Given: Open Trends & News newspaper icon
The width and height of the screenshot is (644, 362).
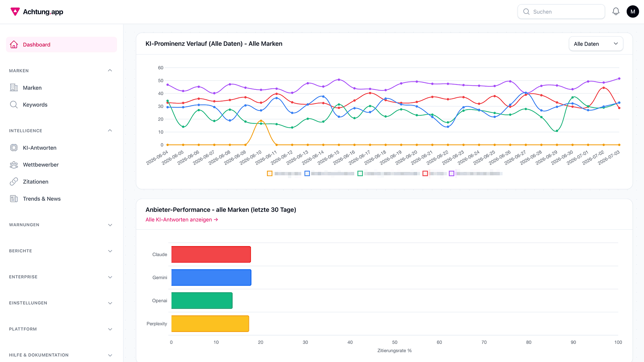Looking at the screenshot, I should pos(14,199).
